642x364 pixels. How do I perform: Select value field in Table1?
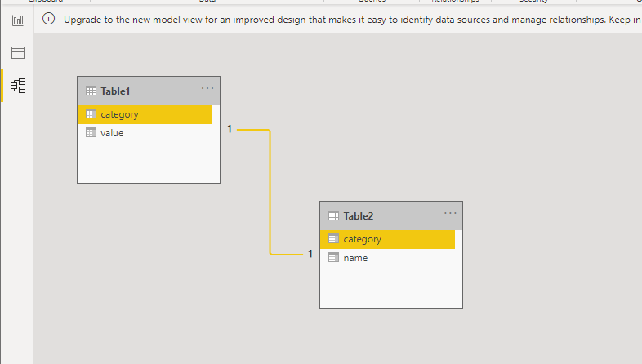tap(145, 133)
